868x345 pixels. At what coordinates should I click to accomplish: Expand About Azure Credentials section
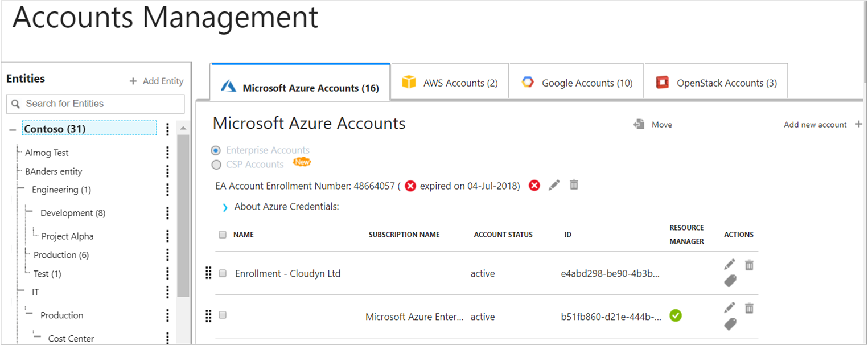(225, 208)
